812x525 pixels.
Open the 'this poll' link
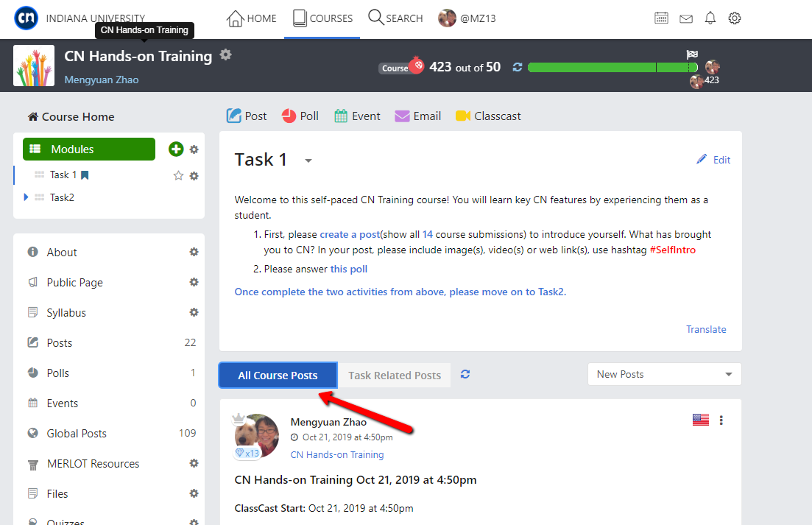click(x=349, y=269)
